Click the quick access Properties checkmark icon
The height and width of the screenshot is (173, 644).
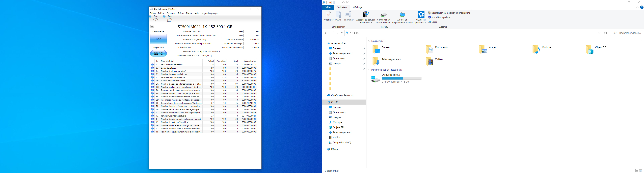[330, 3]
